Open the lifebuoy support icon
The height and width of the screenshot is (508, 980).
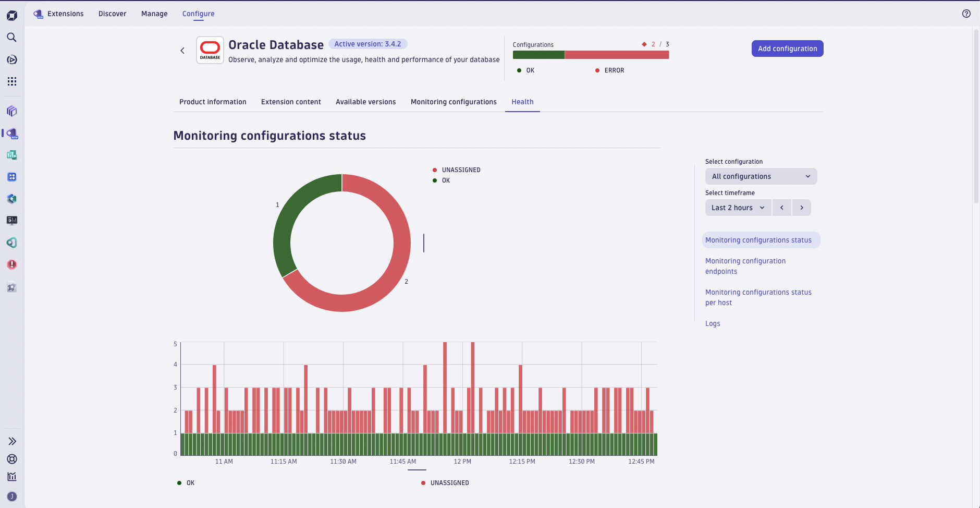click(x=12, y=459)
